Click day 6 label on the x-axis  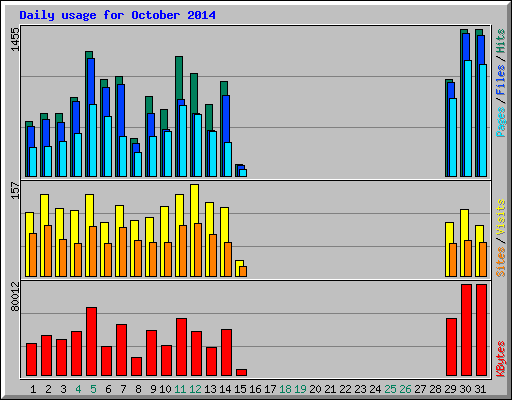[108, 389]
